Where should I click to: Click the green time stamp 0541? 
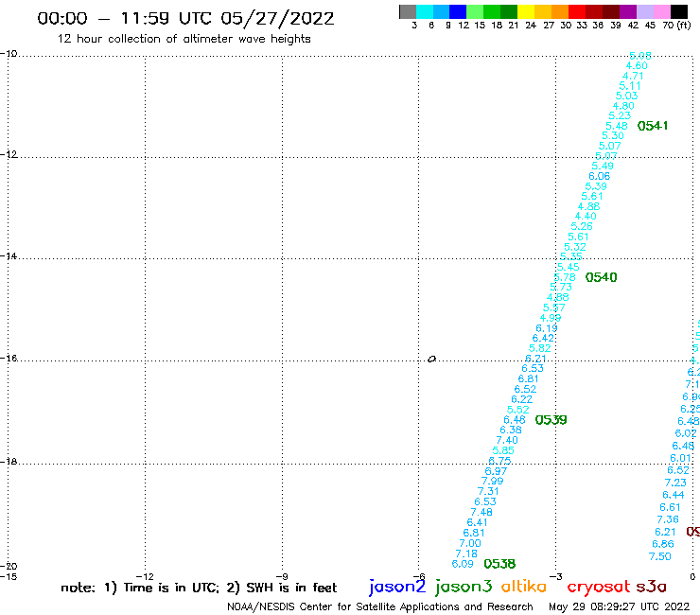653,126
